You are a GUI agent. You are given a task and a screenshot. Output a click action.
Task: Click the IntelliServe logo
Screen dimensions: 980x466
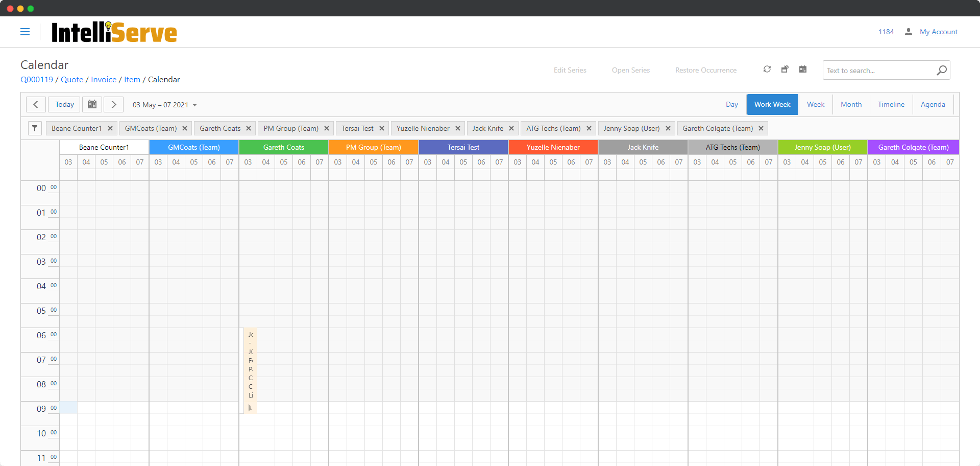[114, 32]
